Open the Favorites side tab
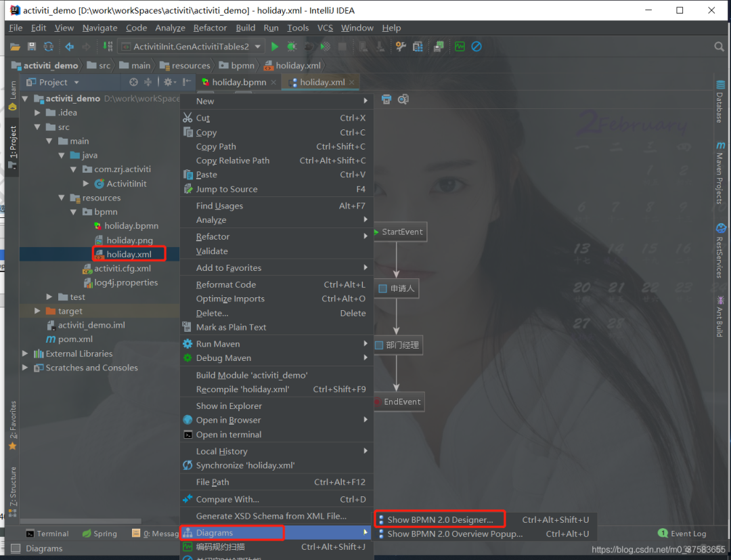 click(13, 425)
